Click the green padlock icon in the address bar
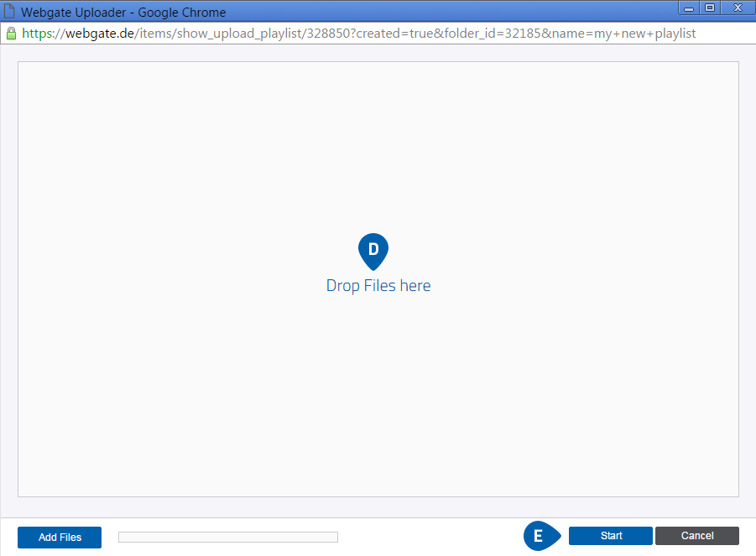Image resolution: width=756 pixels, height=556 pixels. coord(11,34)
